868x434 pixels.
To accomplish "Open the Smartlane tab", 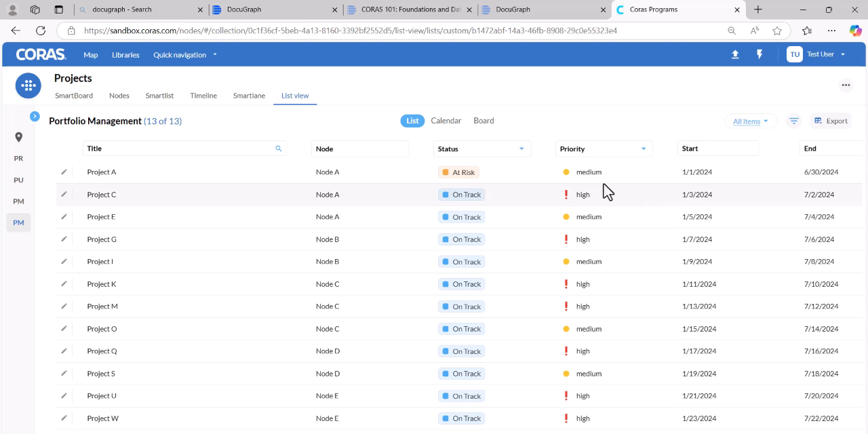I will (249, 96).
